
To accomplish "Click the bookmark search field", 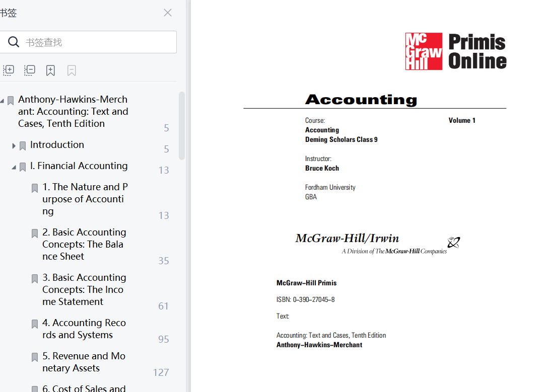I will click(88, 42).
